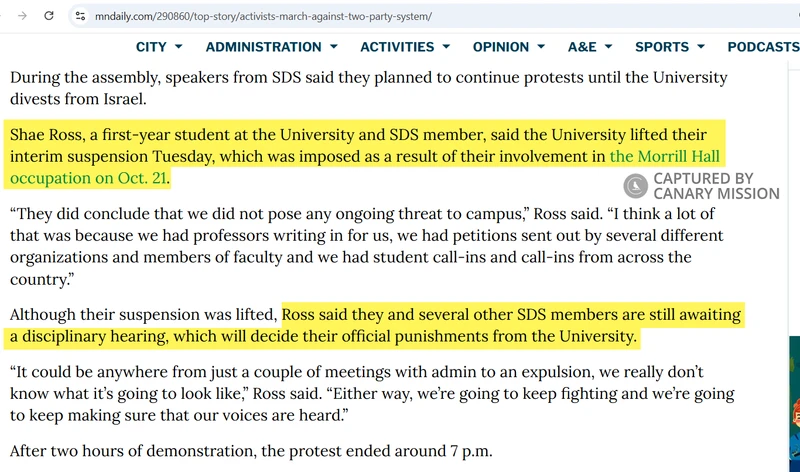Expand the SPORTS dropdown arrow

click(701, 46)
